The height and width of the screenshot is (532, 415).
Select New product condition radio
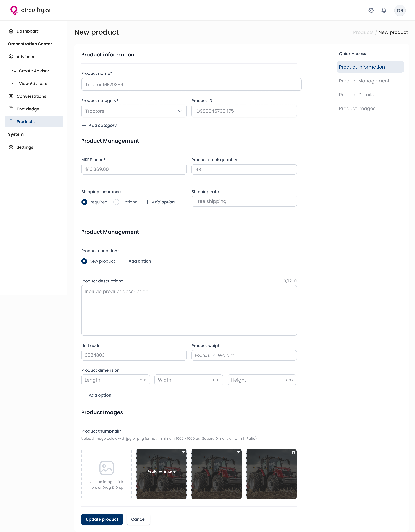tap(84, 261)
